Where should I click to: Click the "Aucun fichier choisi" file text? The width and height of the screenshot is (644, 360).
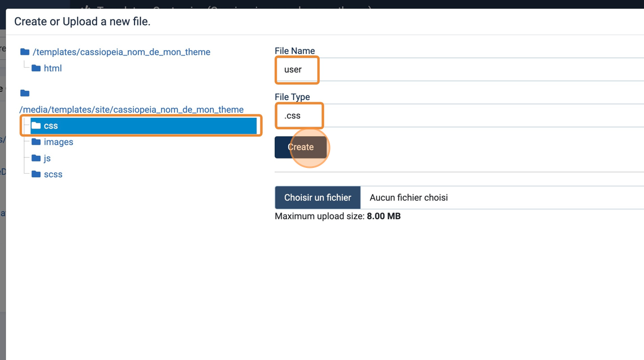point(408,197)
